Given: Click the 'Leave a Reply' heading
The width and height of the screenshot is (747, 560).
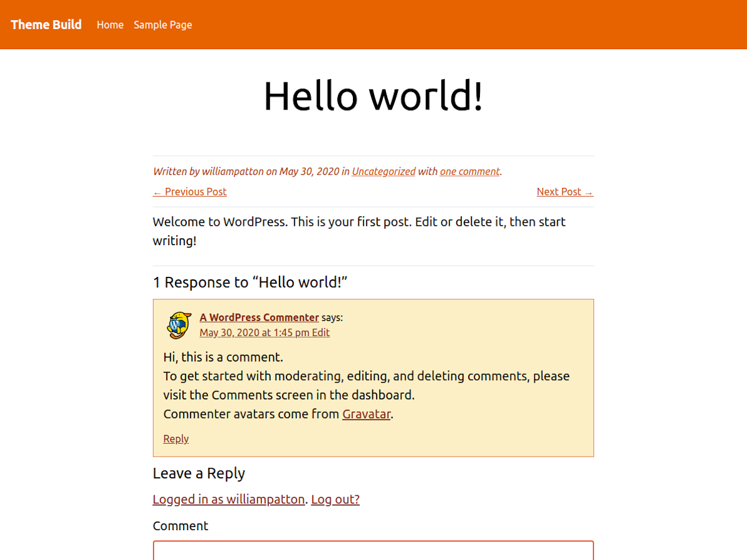Looking at the screenshot, I should 199,474.
